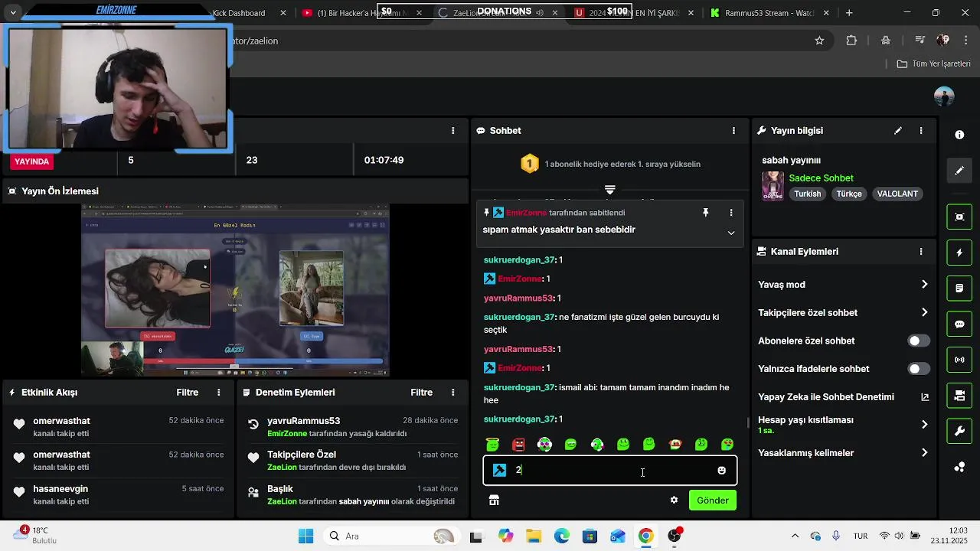Viewport: 980px width, 551px height.
Task: Toggle Abonelere özel sohbet switch
Action: point(919,341)
